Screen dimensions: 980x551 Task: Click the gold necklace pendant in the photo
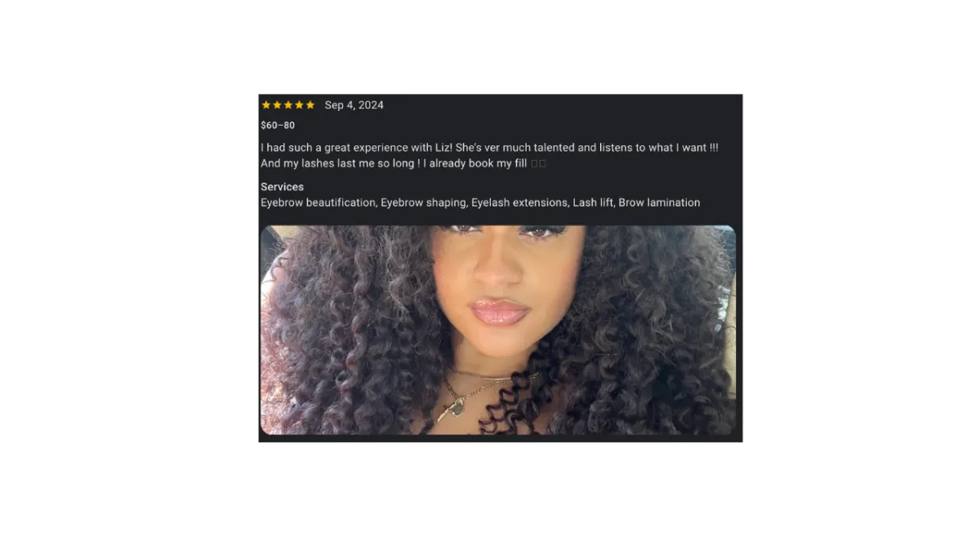pyautogui.click(x=457, y=407)
